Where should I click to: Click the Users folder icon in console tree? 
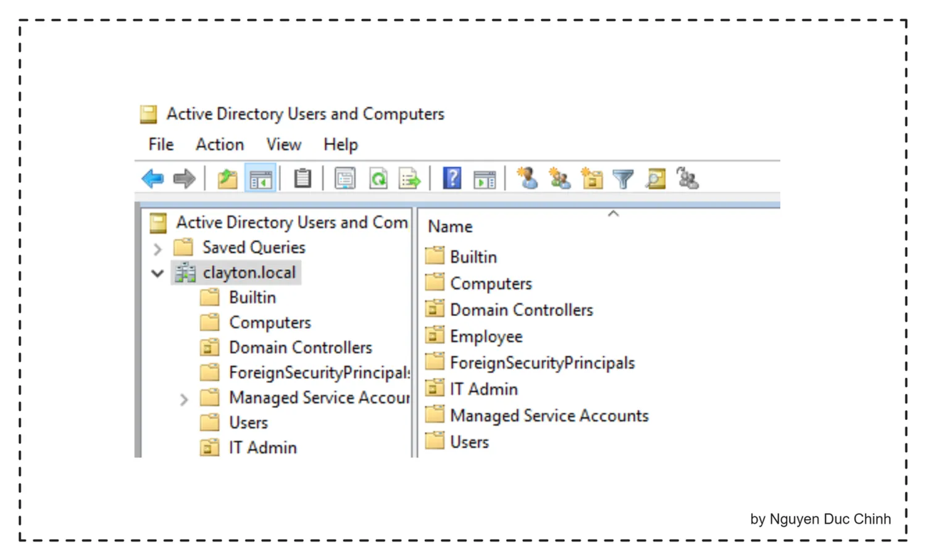tap(210, 423)
